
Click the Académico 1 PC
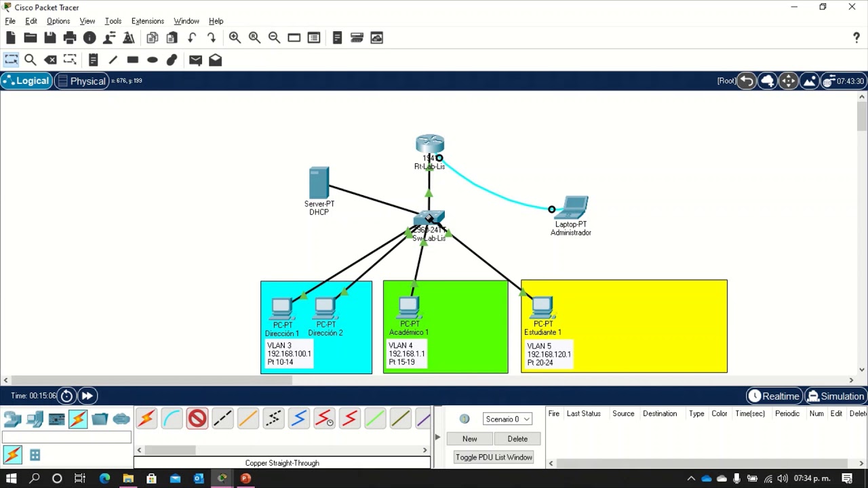[x=409, y=308]
